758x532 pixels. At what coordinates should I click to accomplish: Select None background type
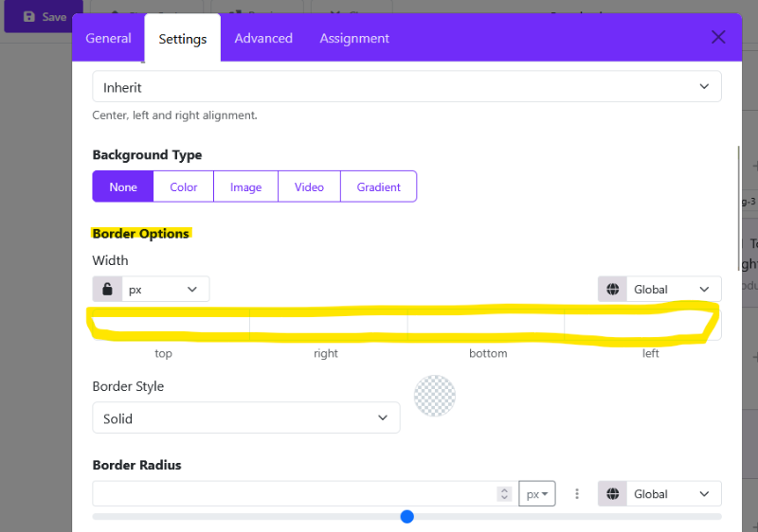click(123, 187)
